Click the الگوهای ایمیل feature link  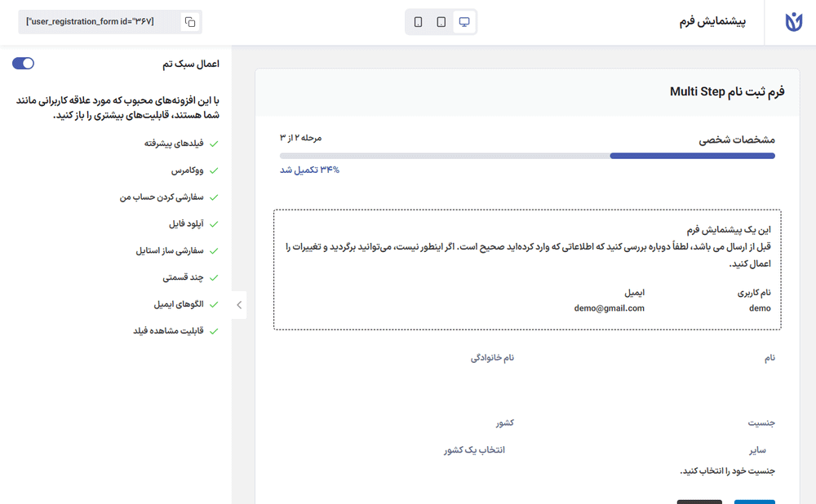(x=178, y=304)
